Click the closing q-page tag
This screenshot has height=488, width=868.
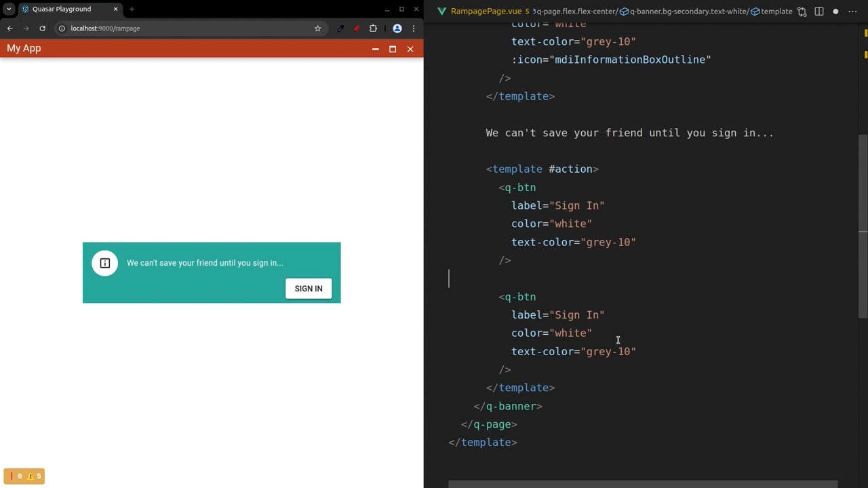pyautogui.click(x=489, y=424)
